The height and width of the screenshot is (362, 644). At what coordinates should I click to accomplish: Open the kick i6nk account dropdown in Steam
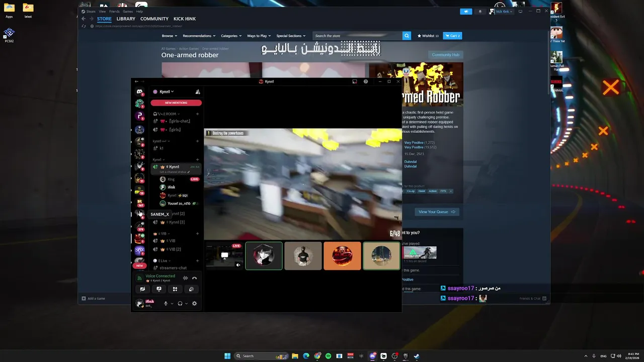501,11
